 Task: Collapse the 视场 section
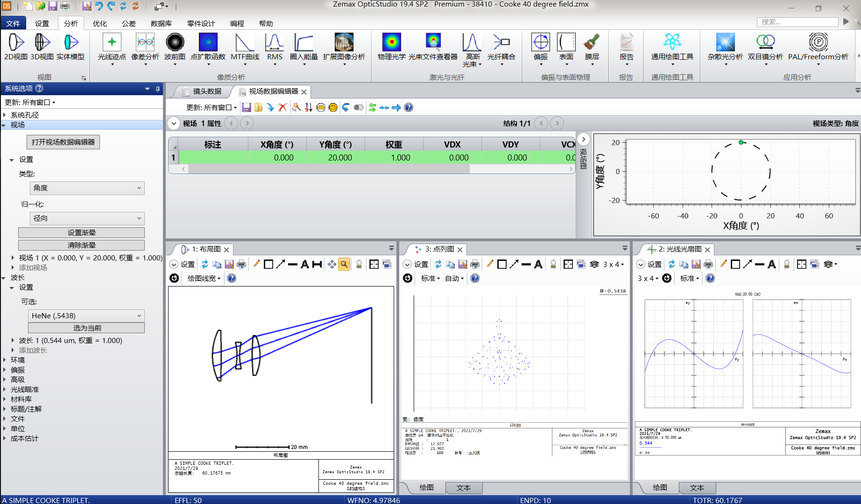tap(4, 125)
